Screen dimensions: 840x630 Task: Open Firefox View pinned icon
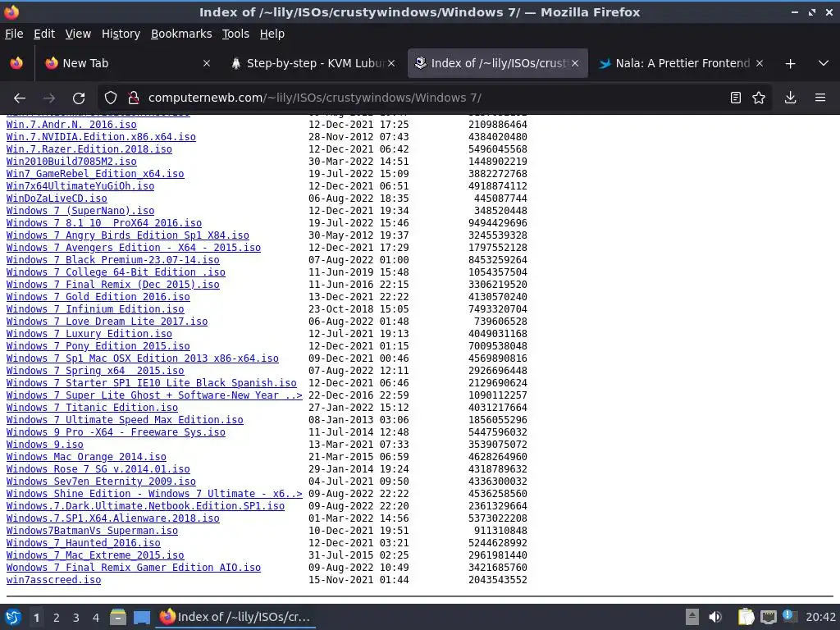click(16, 63)
